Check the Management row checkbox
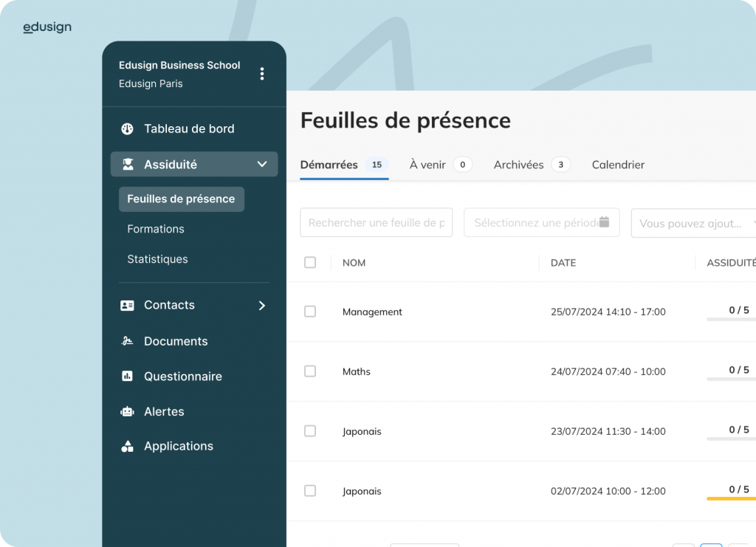Screen dimensions: 756x547 click(310, 312)
